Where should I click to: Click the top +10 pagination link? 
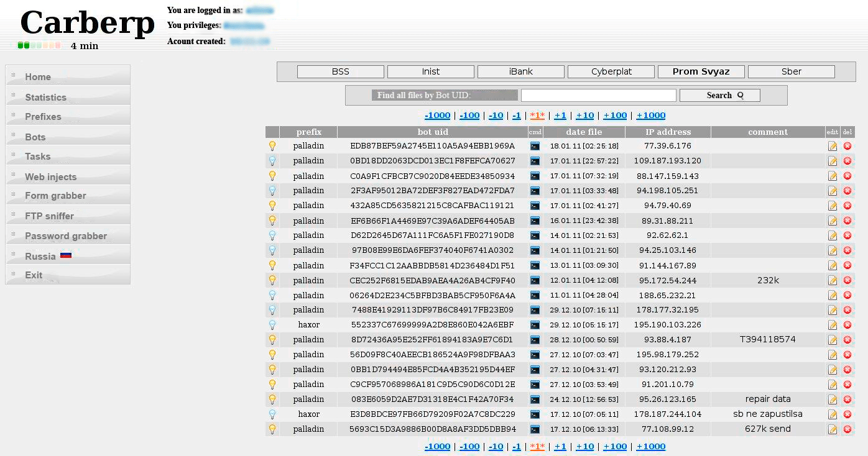[584, 116]
